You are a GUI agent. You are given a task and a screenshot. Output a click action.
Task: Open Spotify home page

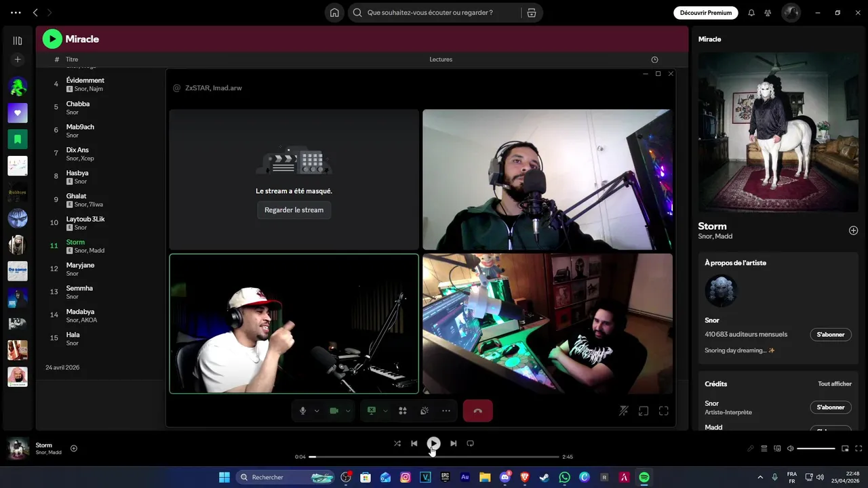(x=334, y=13)
